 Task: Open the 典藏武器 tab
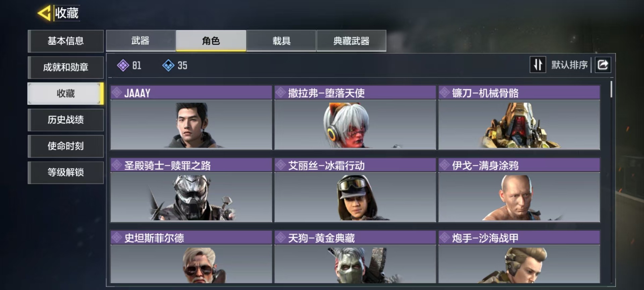pyautogui.click(x=351, y=41)
